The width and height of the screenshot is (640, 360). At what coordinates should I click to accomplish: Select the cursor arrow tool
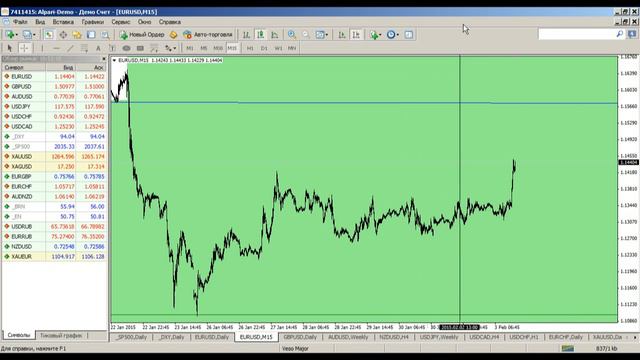point(10,48)
